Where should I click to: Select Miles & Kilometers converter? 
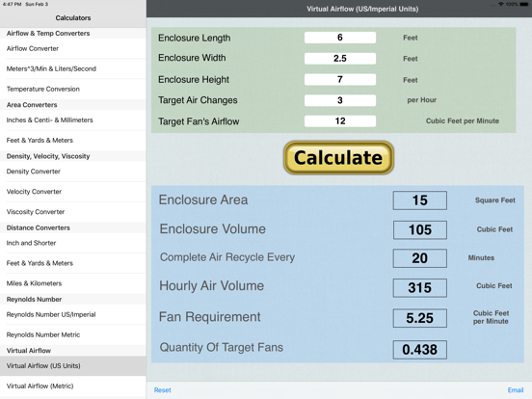[73, 283]
